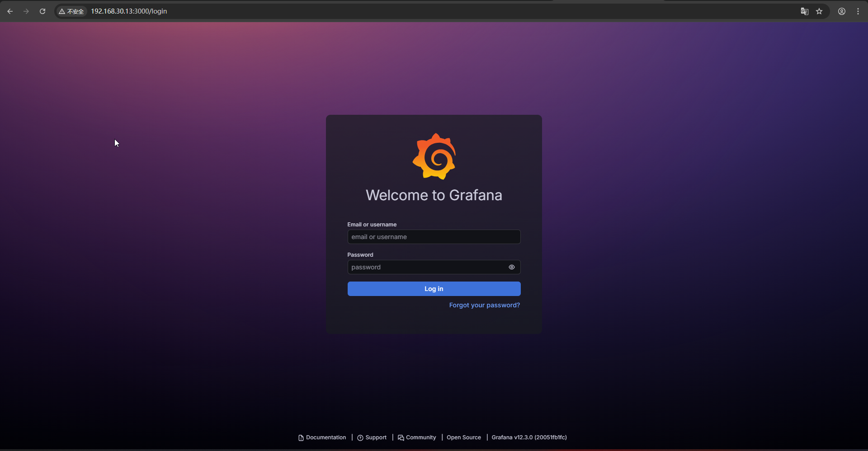This screenshot has height=451, width=868.
Task: Open the Community footer link
Action: click(417, 437)
